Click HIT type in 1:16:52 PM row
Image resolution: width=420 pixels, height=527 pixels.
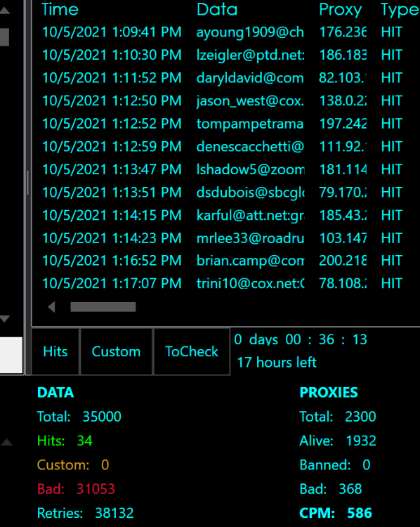[392, 261]
